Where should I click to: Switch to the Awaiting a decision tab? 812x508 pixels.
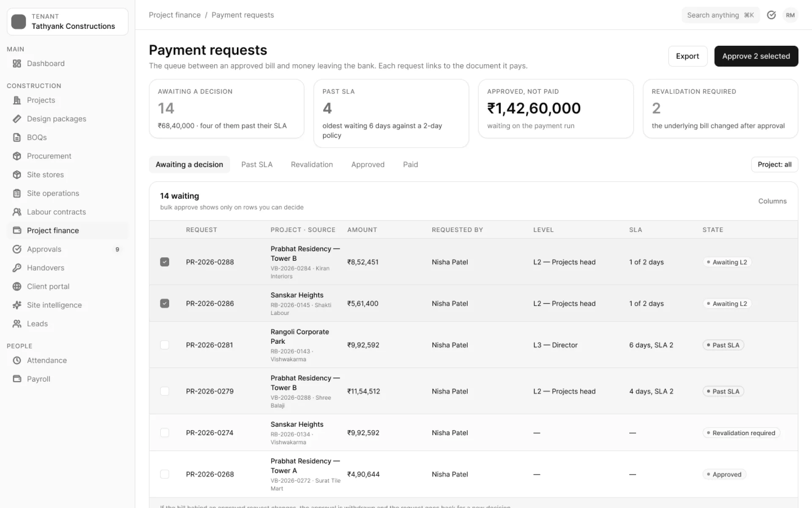(x=189, y=165)
